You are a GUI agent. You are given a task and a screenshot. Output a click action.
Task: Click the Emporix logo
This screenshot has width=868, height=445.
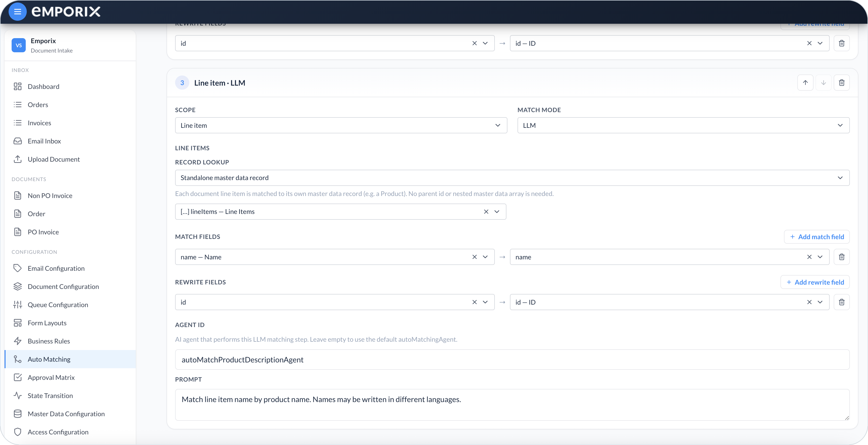(x=66, y=12)
